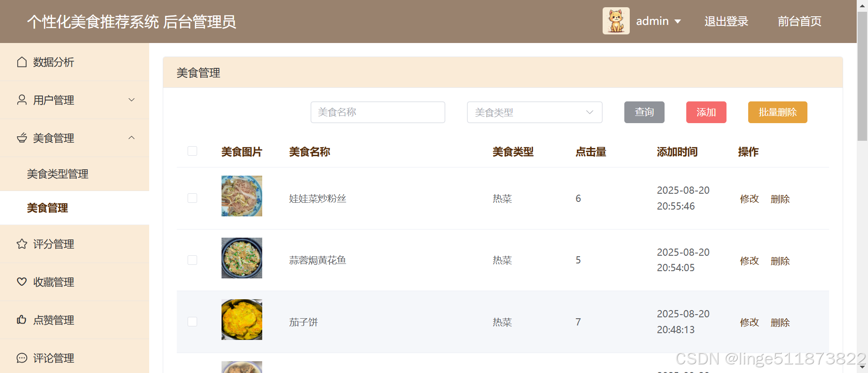The width and height of the screenshot is (868, 373).
Task: Click the 热菜 type in 茄子饼 row
Action: point(502,322)
